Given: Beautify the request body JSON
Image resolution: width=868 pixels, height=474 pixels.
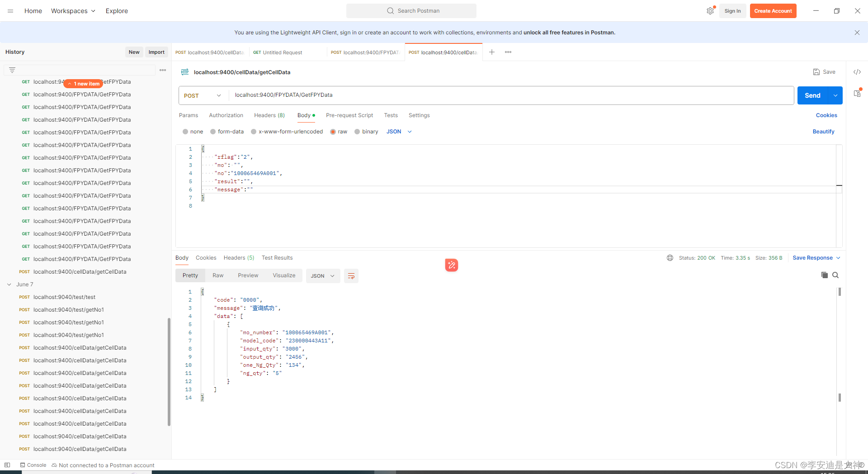Looking at the screenshot, I should [x=823, y=132].
